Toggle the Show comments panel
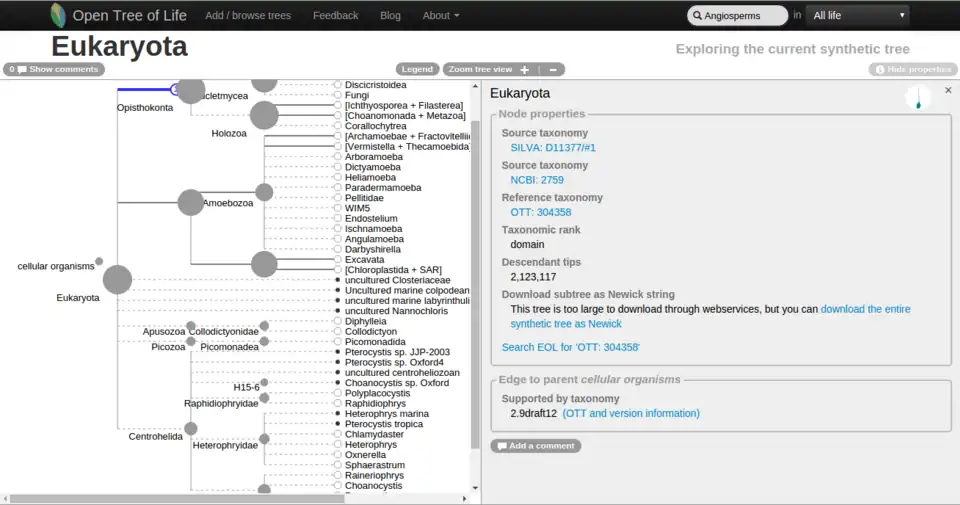 click(54, 69)
